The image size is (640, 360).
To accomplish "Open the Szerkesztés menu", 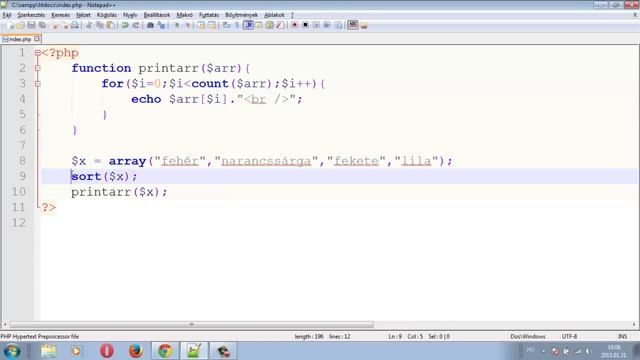I will 31,15.
